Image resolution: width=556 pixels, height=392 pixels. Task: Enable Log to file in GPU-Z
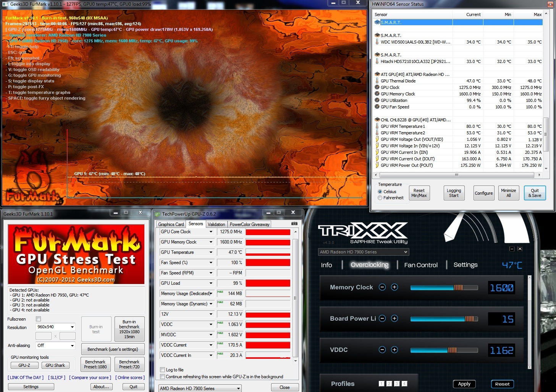[163, 370]
